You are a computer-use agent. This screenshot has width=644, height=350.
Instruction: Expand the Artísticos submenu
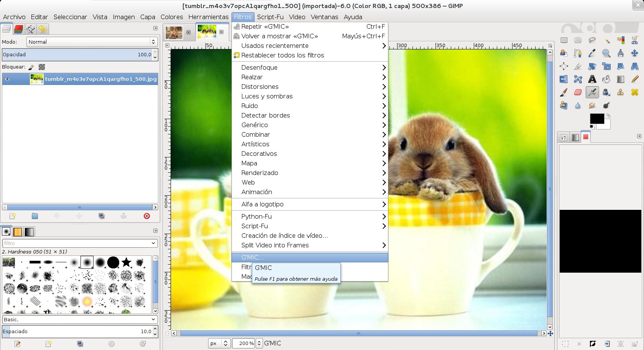(310, 144)
